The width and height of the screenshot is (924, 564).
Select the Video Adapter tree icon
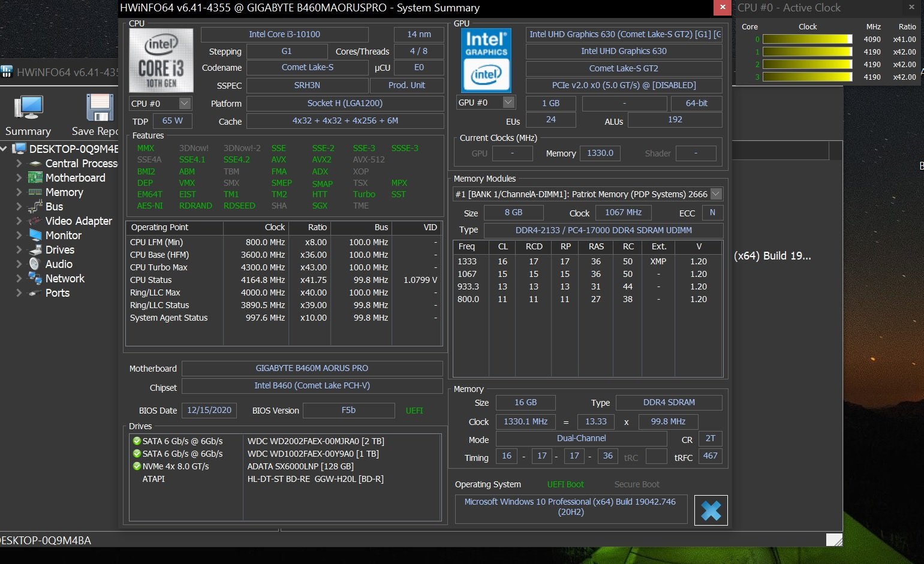[35, 221]
